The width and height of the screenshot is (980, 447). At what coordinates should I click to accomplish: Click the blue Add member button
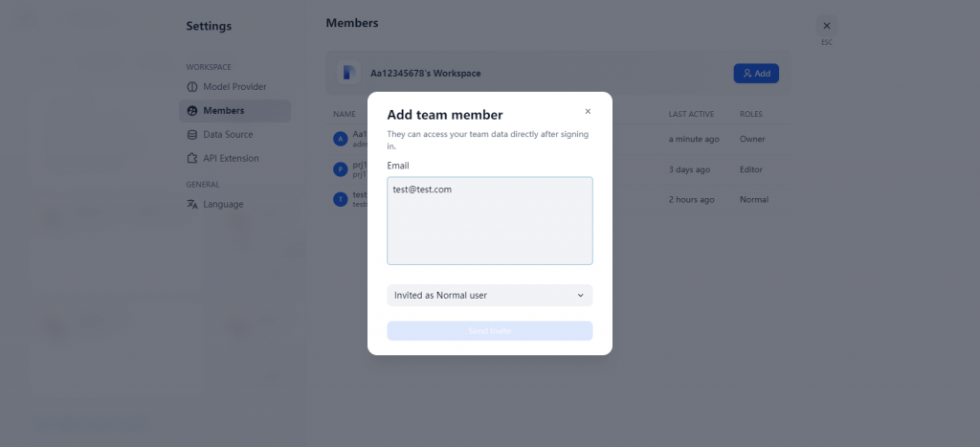[756, 74]
